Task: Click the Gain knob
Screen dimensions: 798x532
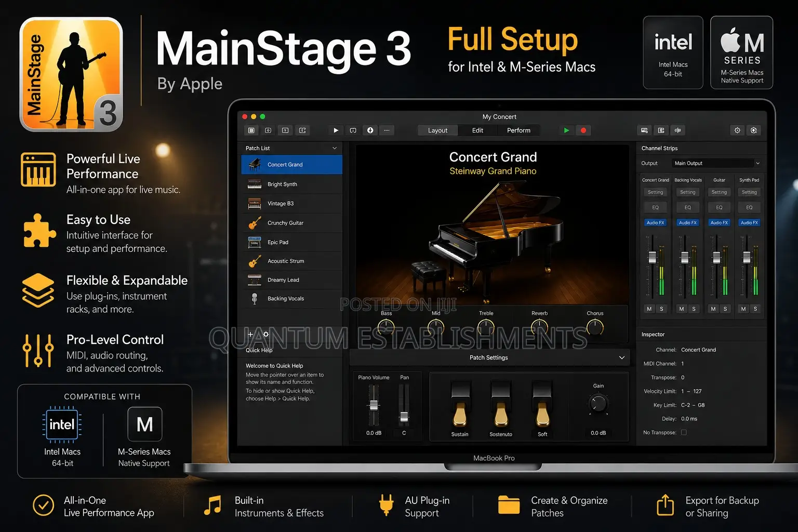Action: [598, 404]
